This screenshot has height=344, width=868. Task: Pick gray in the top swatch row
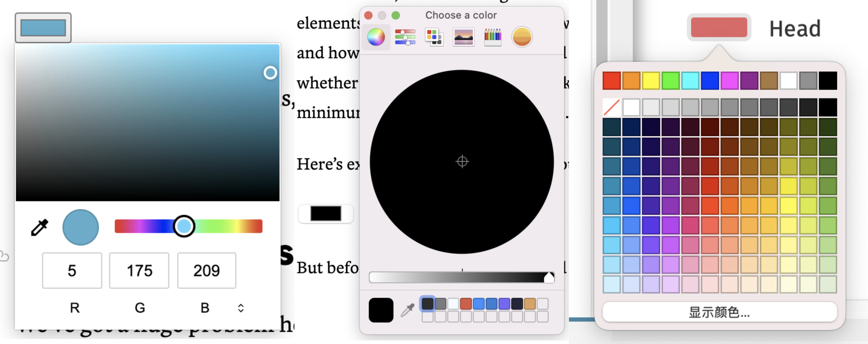808,81
